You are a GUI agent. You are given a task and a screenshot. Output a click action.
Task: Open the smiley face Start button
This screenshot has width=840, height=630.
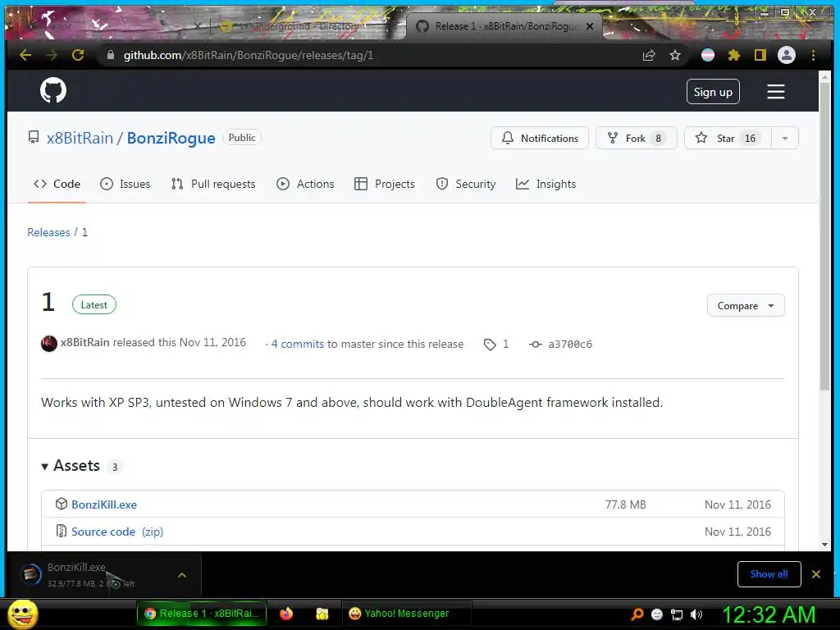click(x=23, y=614)
